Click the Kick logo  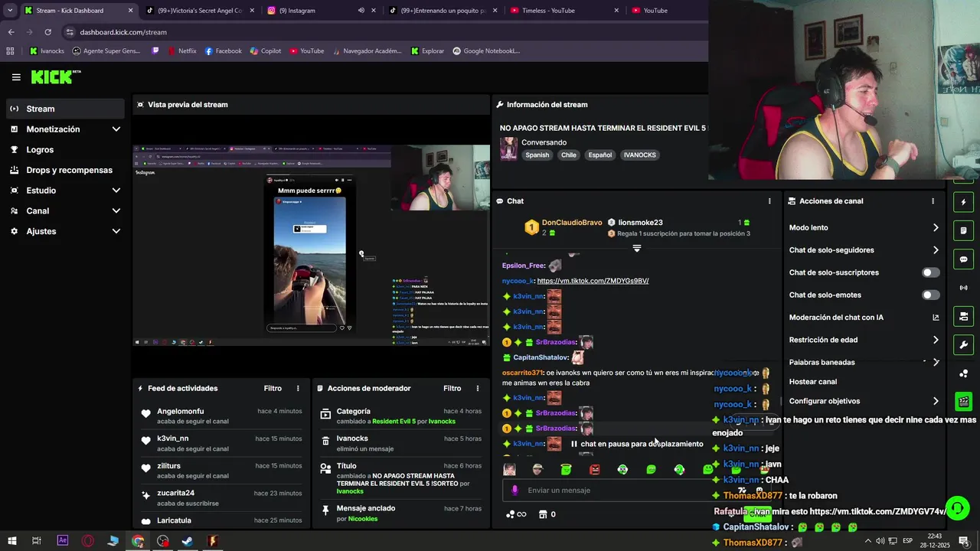55,77
